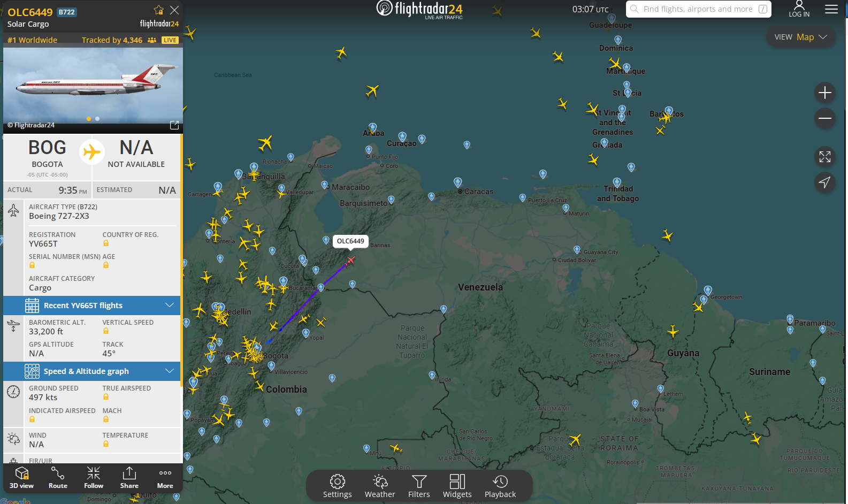Click the Dominica airport pin
Image resolution: width=848 pixels, height=504 pixels.
click(618, 40)
